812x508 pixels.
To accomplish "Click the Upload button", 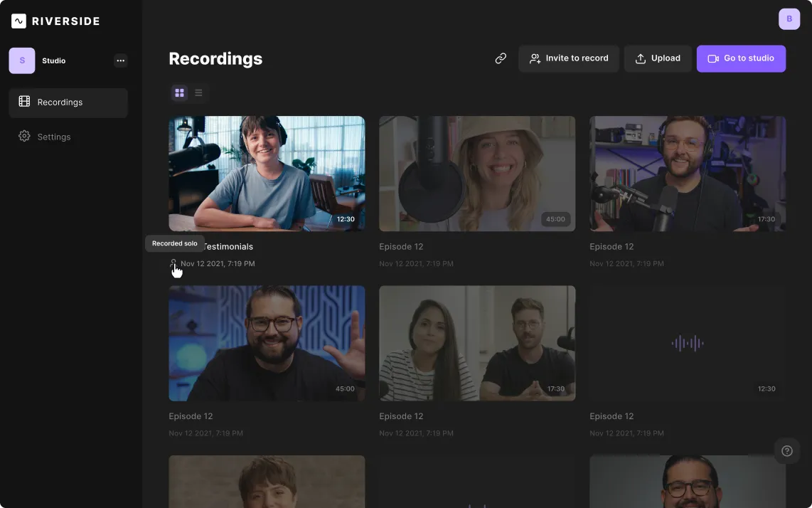I will coord(658,58).
